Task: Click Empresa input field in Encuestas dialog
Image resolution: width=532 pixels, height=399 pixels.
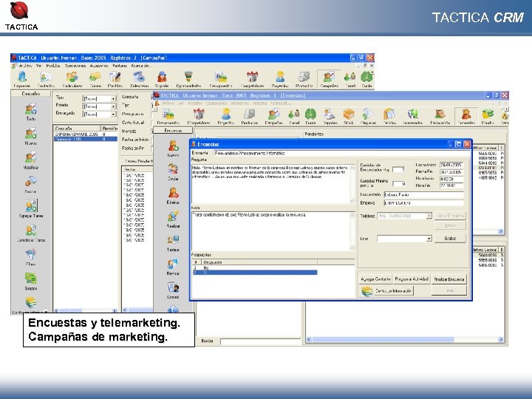Action: [x=423, y=203]
